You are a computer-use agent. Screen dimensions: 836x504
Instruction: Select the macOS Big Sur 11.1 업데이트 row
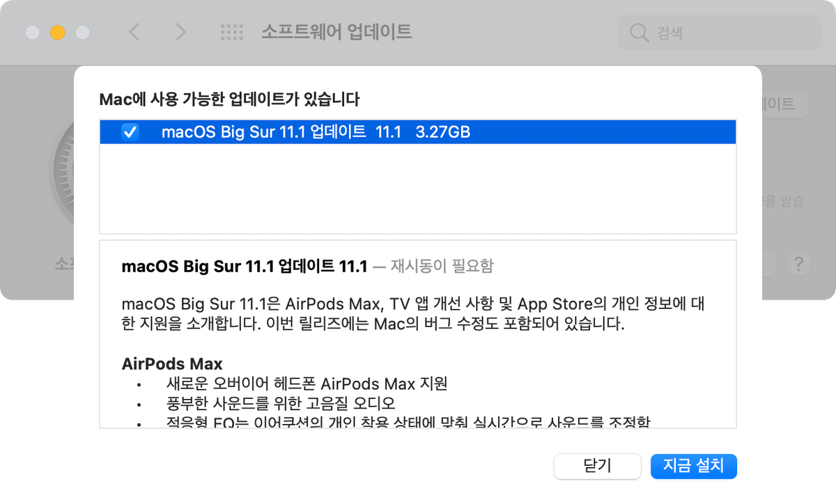pyautogui.click(x=418, y=132)
